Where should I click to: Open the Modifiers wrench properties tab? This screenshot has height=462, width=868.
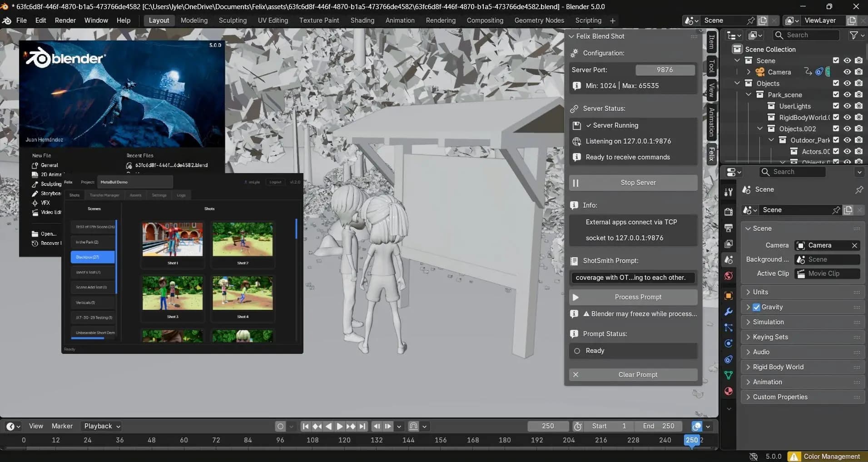(729, 312)
